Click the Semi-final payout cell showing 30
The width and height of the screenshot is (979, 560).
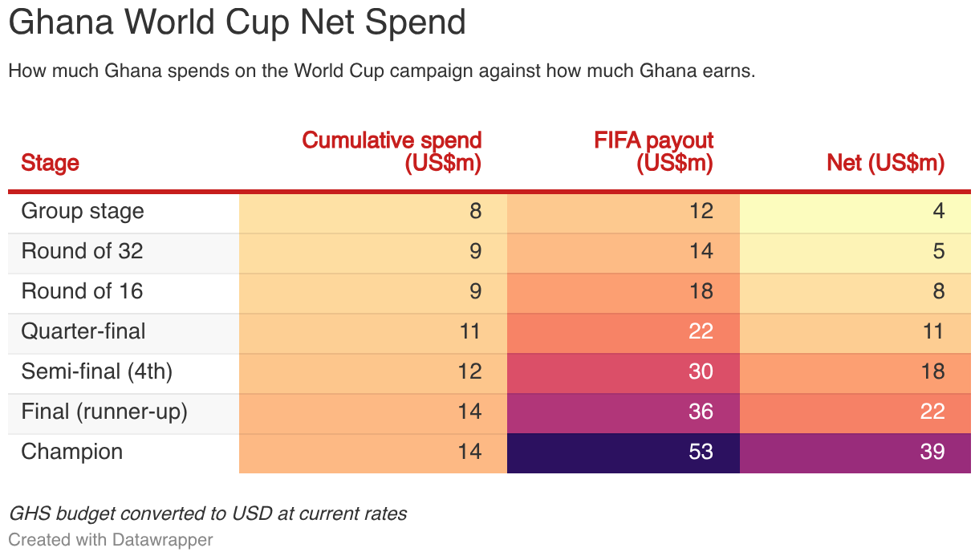(624, 374)
